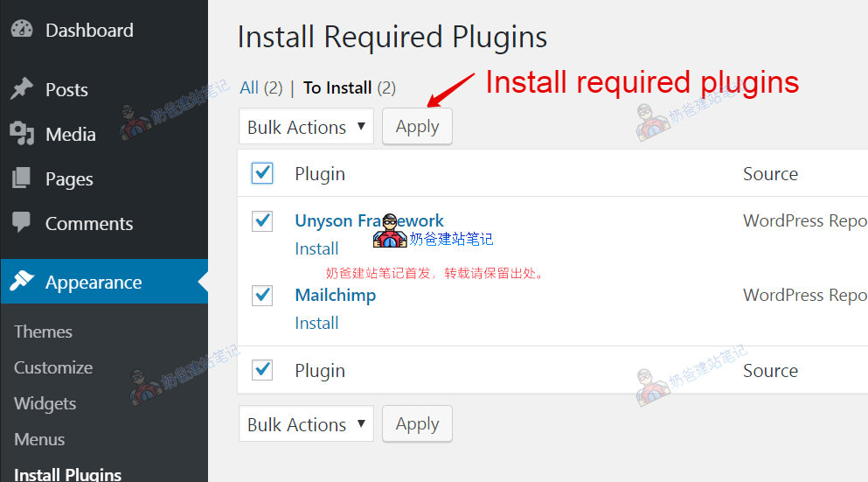Uncheck the Unyson Framework plugin checkbox
Viewport: 868px width, 482px height.
pyautogui.click(x=262, y=221)
